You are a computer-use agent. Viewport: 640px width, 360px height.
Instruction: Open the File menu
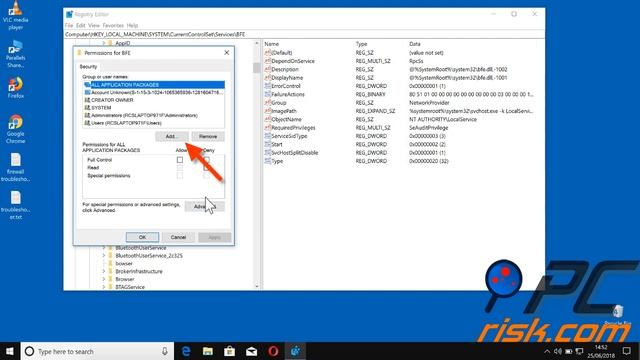[69, 25]
